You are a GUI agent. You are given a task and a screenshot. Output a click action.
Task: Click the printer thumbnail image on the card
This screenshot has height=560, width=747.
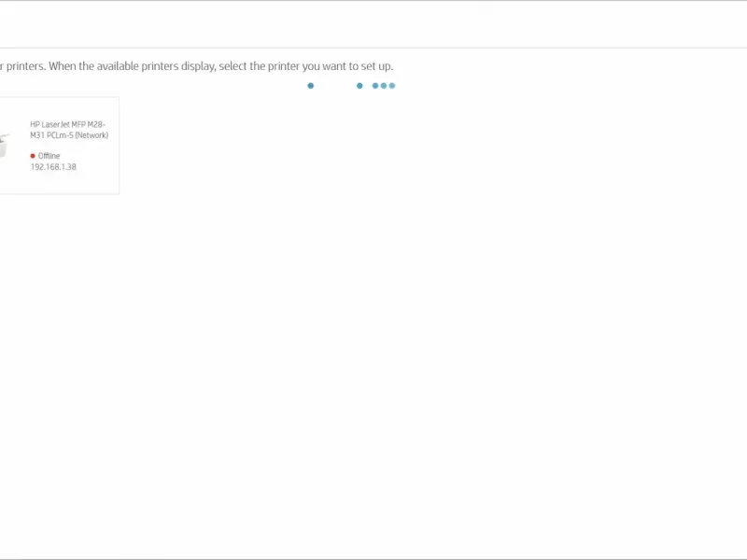coord(5,146)
